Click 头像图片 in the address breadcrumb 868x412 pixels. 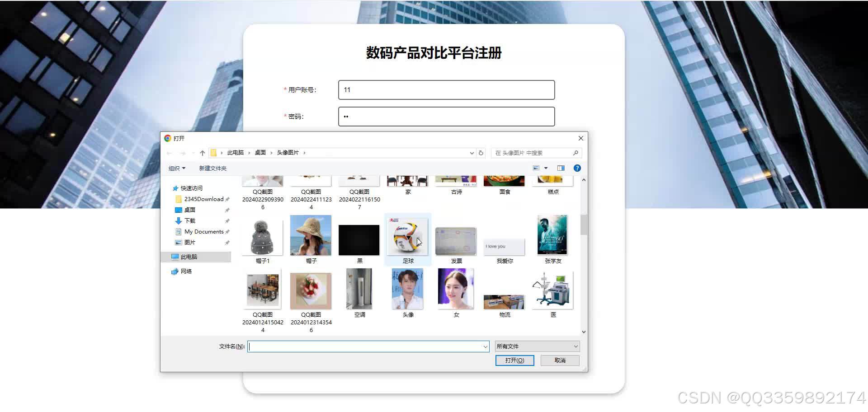(x=288, y=153)
